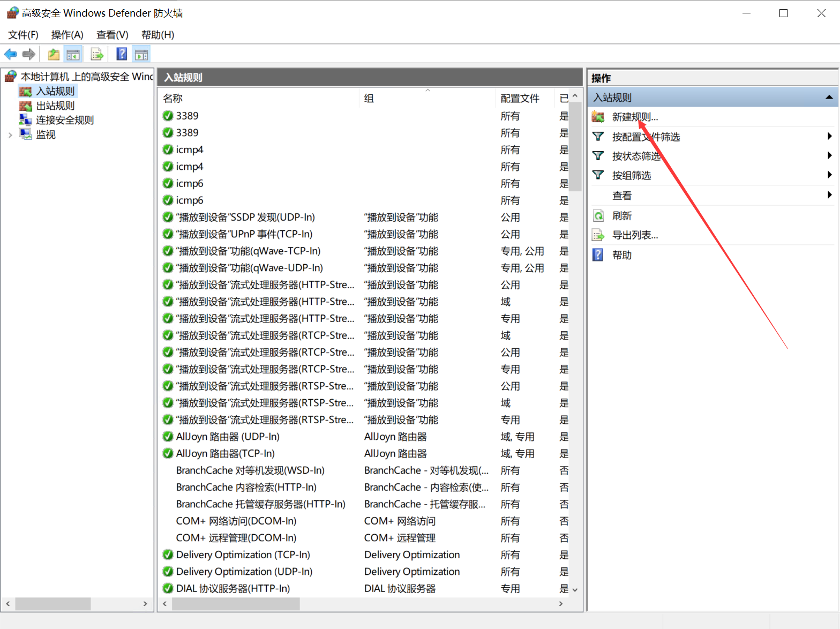
Task: Click the 新建规则... action link
Action: pyautogui.click(x=635, y=117)
